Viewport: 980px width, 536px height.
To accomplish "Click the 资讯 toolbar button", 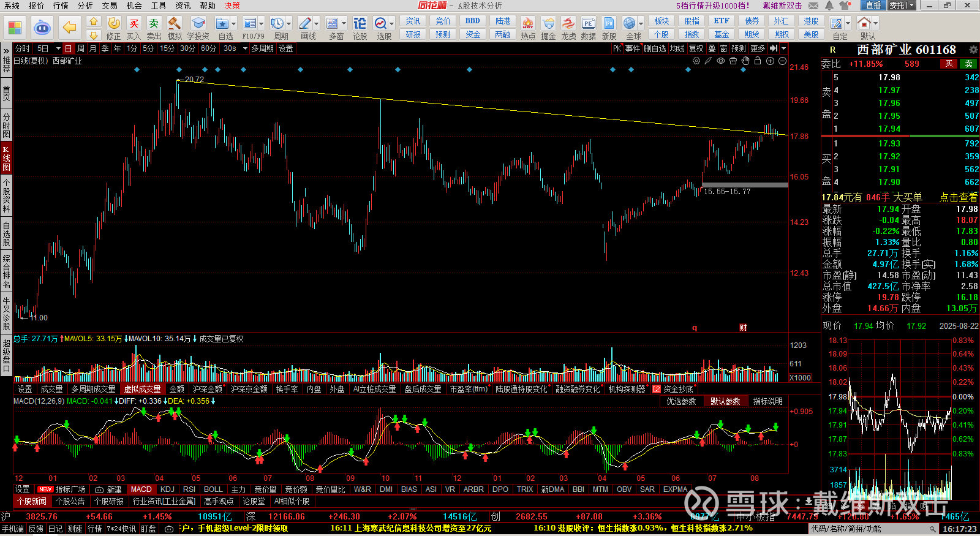I will pyautogui.click(x=413, y=21).
